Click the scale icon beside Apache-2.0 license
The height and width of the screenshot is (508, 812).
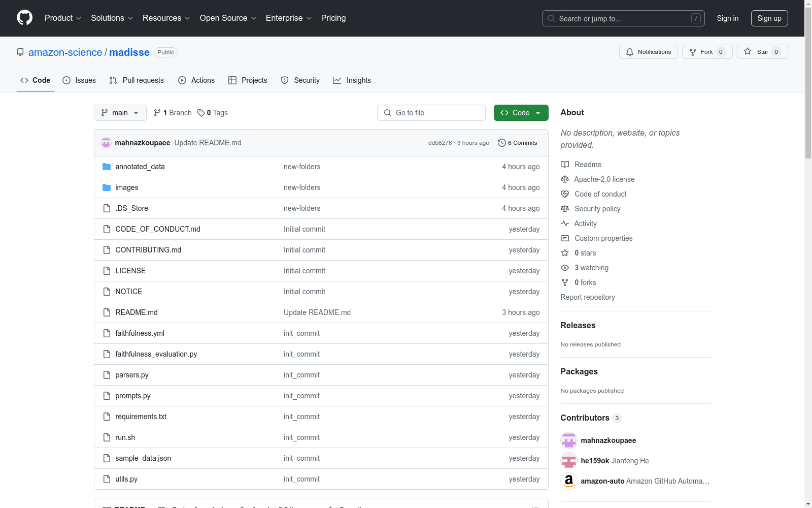point(565,179)
